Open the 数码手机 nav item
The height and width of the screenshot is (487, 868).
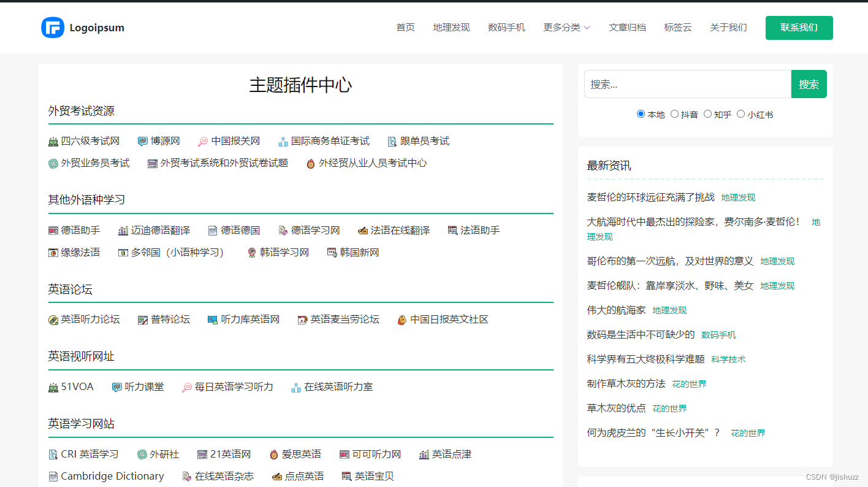pos(506,28)
